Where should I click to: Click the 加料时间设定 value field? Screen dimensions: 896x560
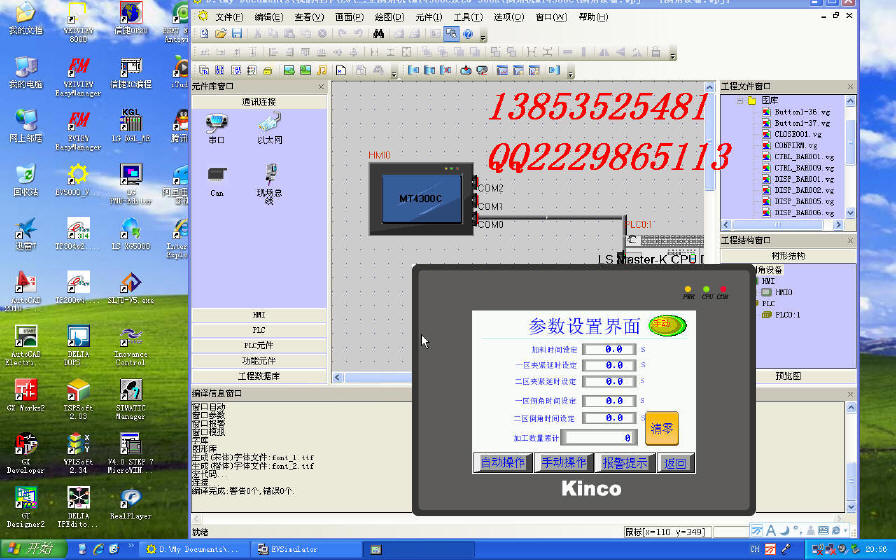pos(609,350)
